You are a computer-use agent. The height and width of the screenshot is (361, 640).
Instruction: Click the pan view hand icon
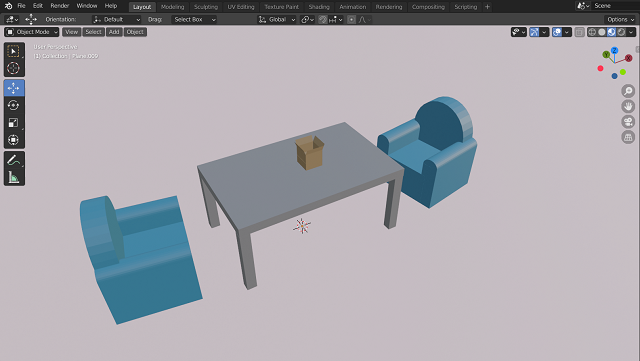coord(628,106)
